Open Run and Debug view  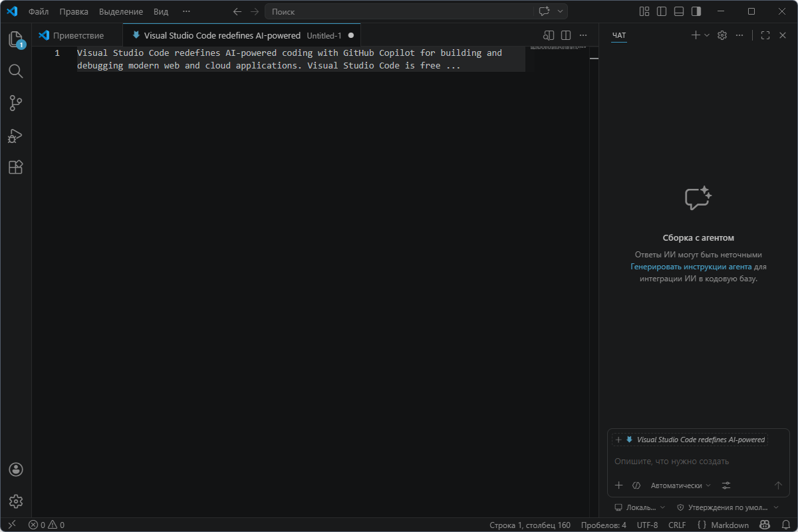coord(16,136)
